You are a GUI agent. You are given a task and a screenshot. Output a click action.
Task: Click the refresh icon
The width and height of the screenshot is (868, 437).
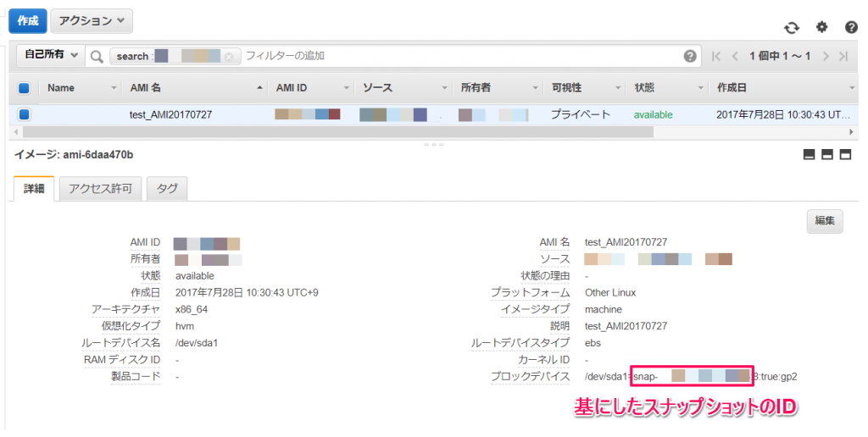(x=792, y=27)
